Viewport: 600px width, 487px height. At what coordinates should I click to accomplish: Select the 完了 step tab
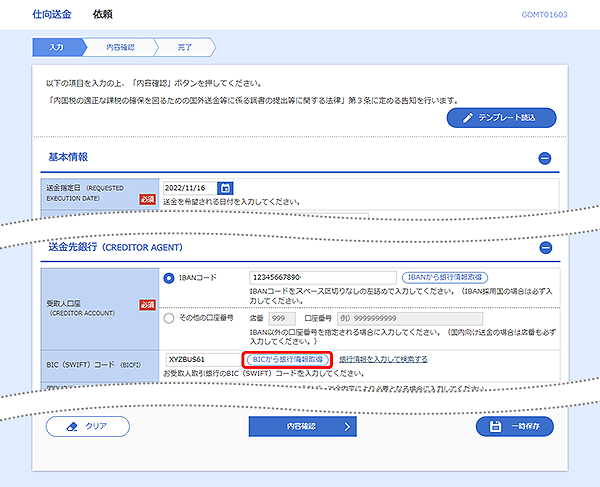(x=185, y=47)
